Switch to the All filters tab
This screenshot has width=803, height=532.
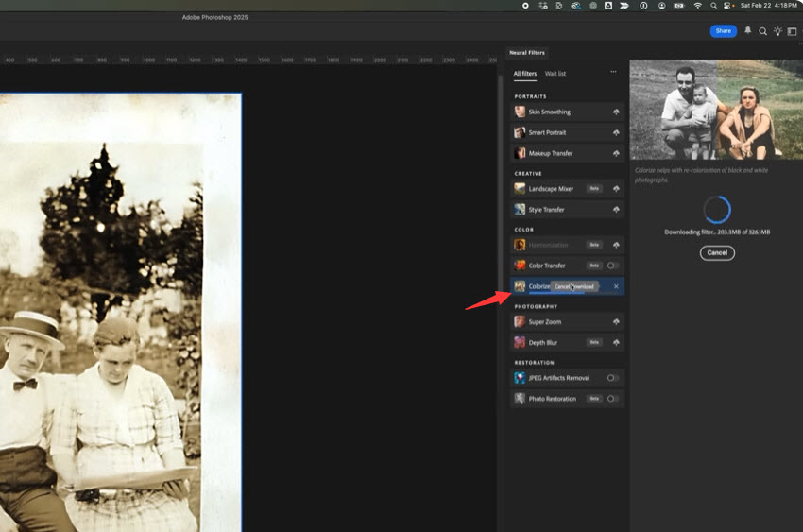point(525,73)
